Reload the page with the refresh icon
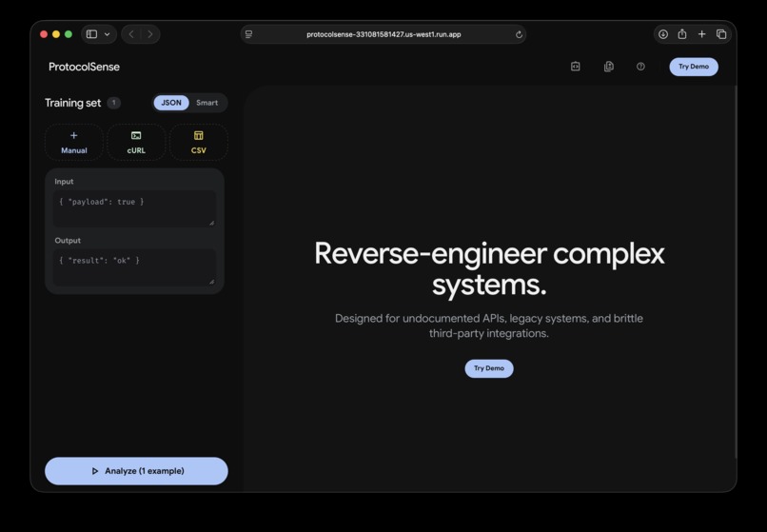This screenshot has width=767, height=532. (x=519, y=34)
